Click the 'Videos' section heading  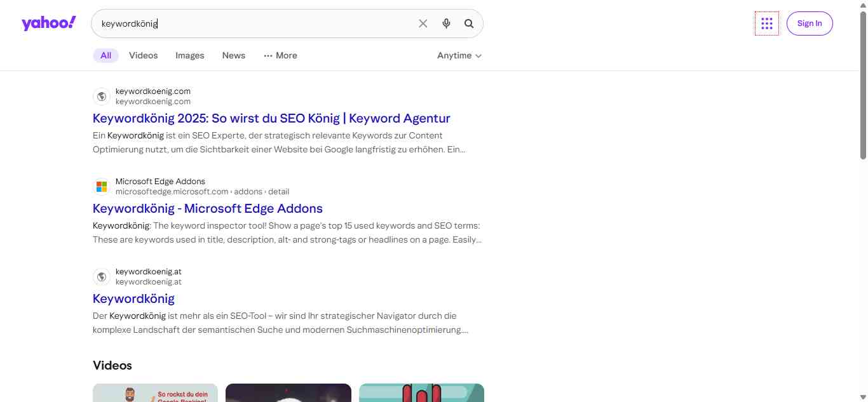pyautogui.click(x=112, y=365)
